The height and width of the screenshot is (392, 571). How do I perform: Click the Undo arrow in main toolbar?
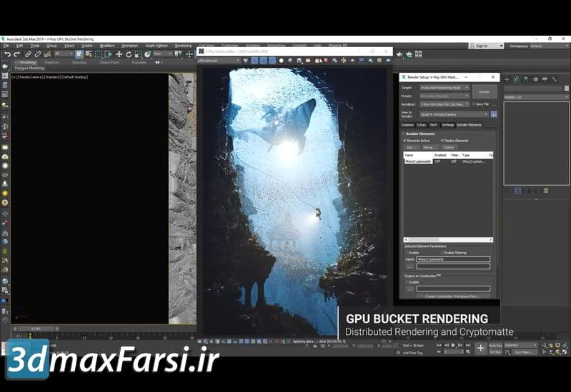pos(7,54)
